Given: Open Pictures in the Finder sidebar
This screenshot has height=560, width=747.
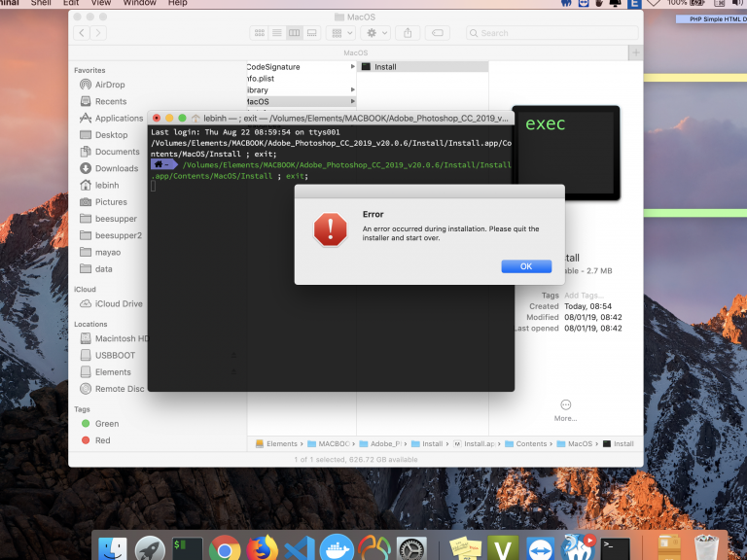Looking at the screenshot, I should pos(111,202).
